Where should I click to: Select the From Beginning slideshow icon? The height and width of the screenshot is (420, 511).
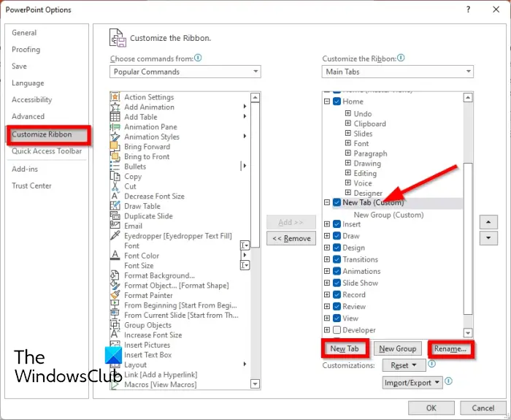click(115, 305)
